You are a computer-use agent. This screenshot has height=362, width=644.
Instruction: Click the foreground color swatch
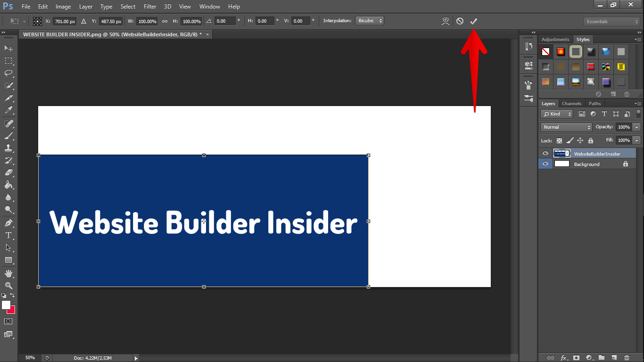pyautogui.click(x=6, y=305)
